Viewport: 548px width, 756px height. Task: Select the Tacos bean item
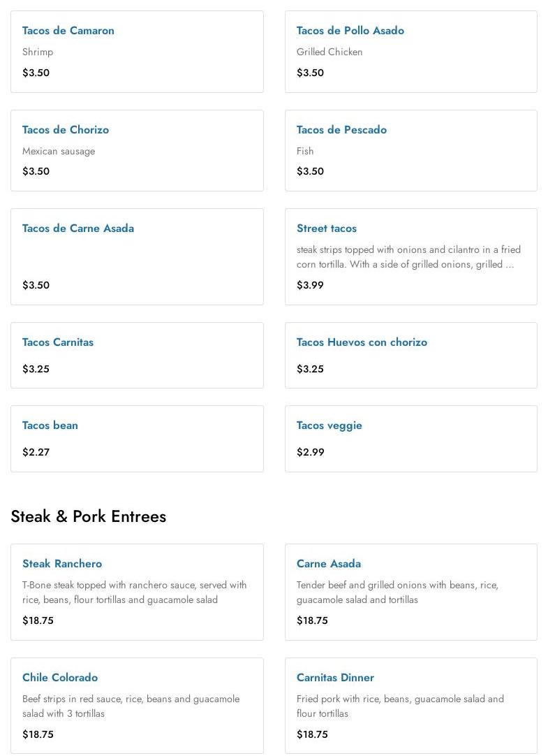(x=50, y=426)
